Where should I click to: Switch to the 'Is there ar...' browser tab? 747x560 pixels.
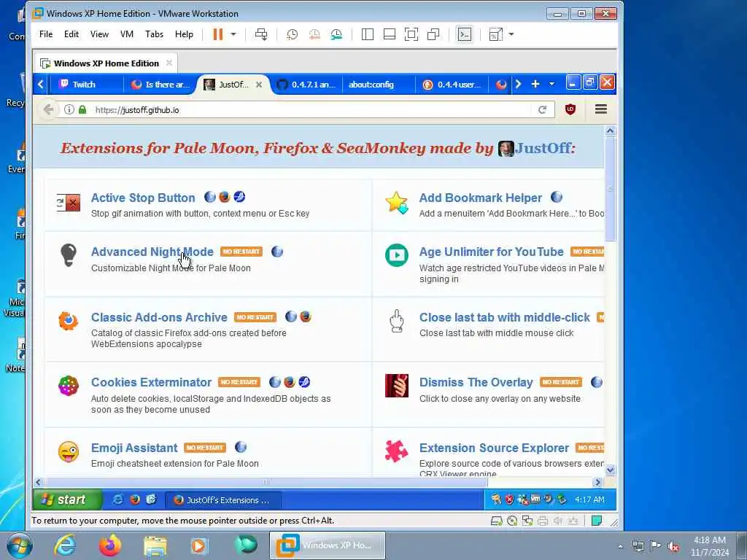click(x=160, y=85)
